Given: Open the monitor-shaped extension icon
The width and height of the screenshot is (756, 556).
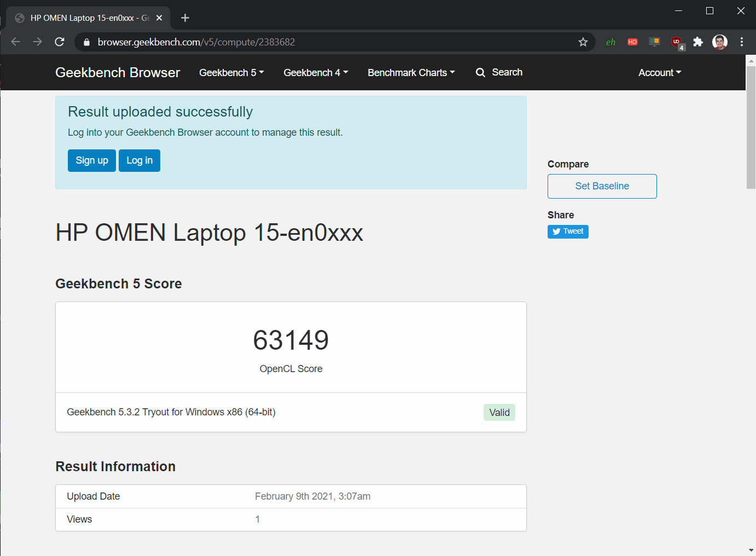Looking at the screenshot, I should 654,42.
